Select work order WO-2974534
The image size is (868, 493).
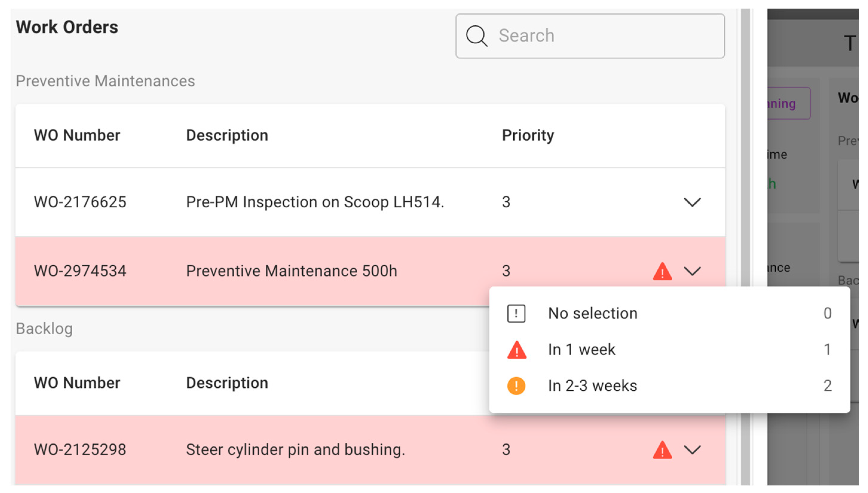[x=80, y=271]
